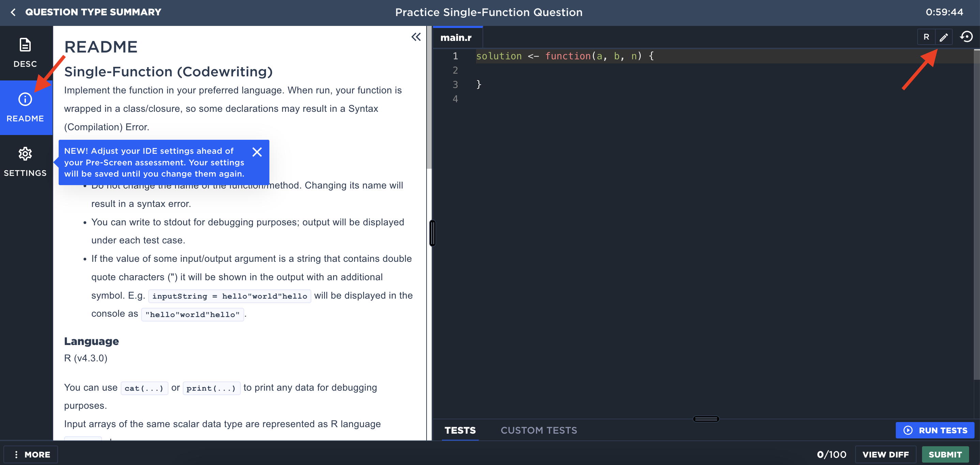Click the README panel scrollbar

[429, 99]
